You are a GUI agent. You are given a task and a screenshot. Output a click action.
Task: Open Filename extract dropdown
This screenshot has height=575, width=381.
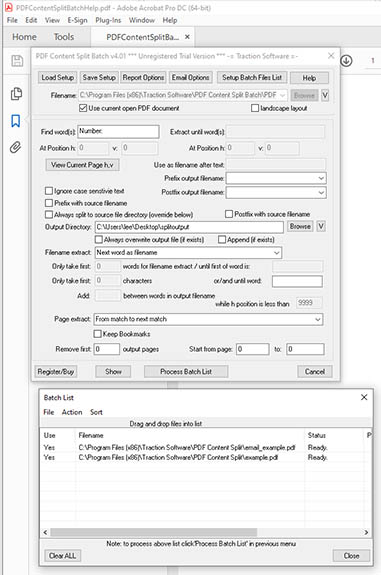pyautogui.click(x=276, y=253)
